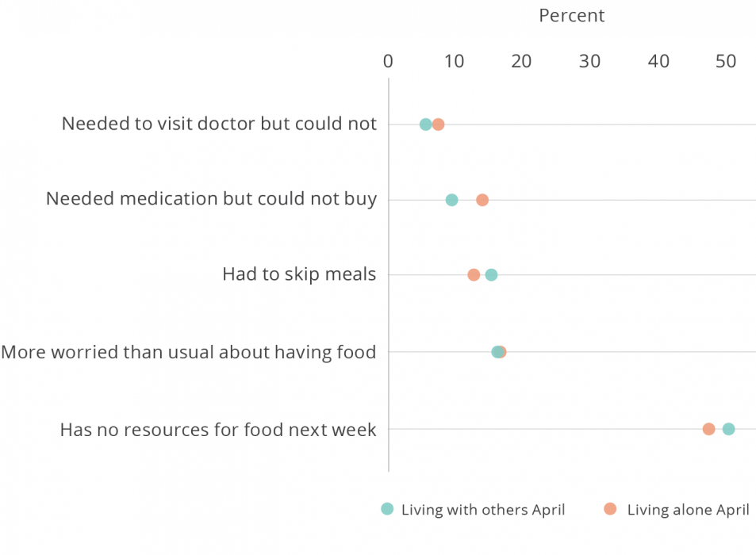This screenshot has width=756, height=555.
Task: Click the Percent axis title
Action: 571,16
